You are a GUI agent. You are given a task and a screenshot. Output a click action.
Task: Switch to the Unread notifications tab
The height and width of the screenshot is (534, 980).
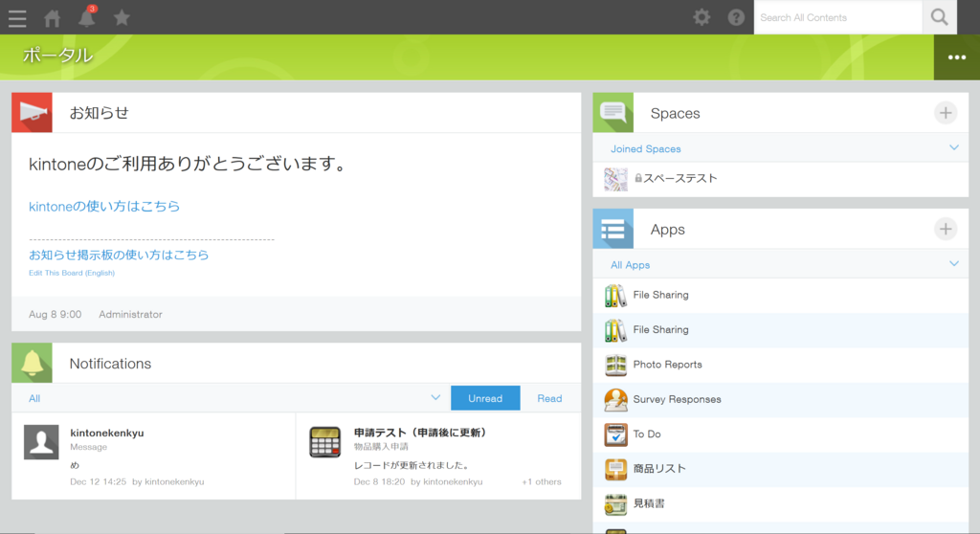(485, 398)
